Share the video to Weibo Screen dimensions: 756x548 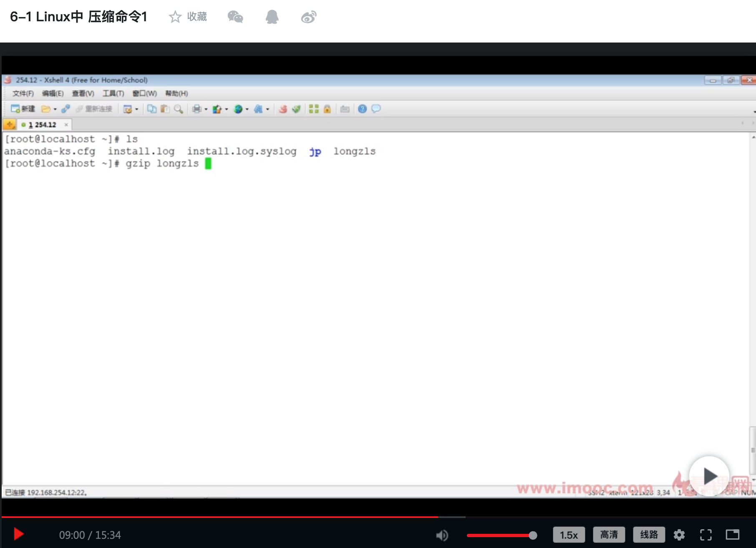coord(309,17)
